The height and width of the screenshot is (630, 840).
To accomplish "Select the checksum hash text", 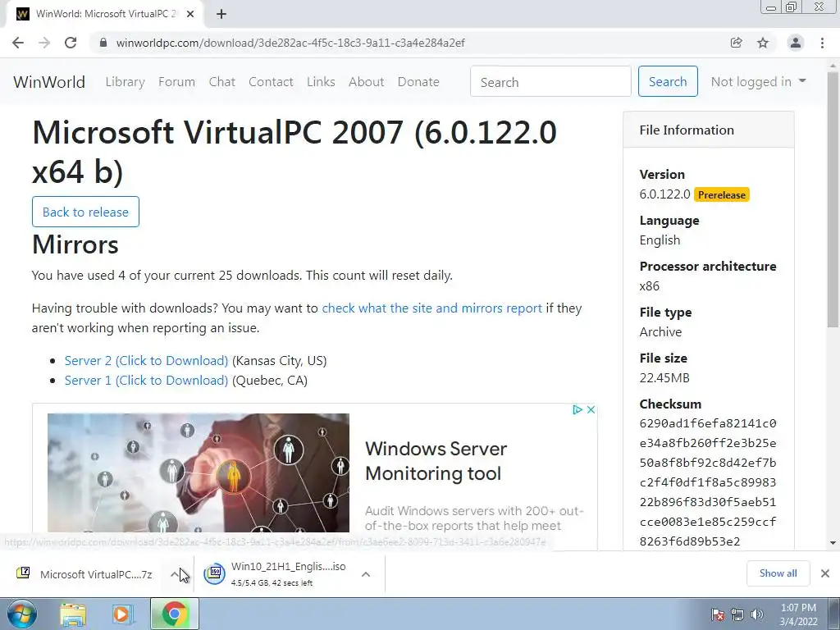I will (708, 482).
